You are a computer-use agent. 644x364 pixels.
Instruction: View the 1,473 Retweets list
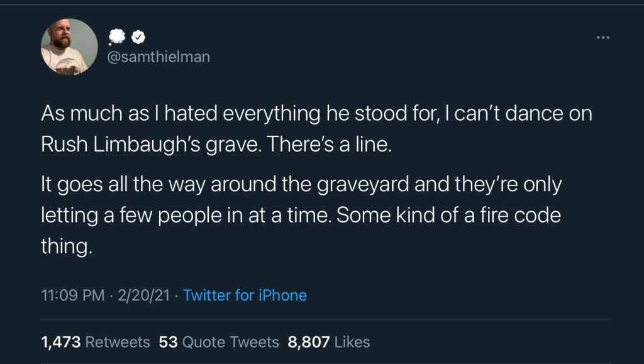tap(96, 342)
